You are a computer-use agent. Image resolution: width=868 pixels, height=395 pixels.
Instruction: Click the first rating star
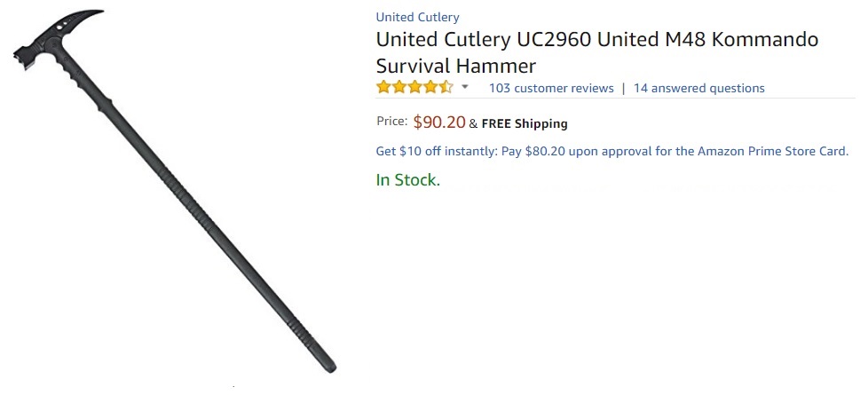pos(383,88)
